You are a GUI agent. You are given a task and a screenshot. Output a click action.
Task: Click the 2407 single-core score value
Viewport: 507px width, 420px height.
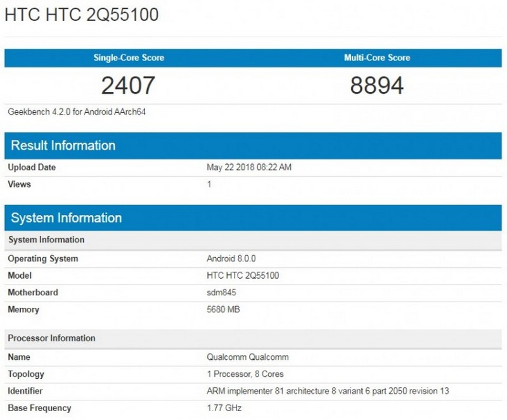tap(130, 84)
